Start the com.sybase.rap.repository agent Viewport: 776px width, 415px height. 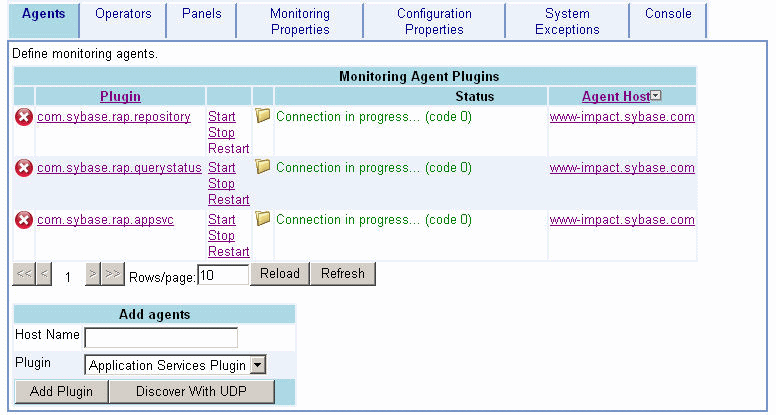coord(222,117)
